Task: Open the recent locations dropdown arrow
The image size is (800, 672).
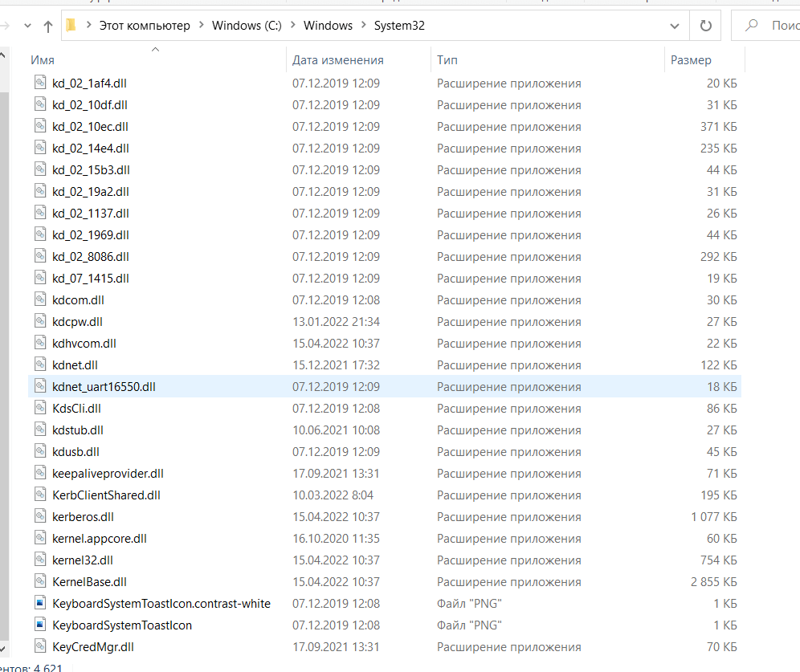Action: 28,26
